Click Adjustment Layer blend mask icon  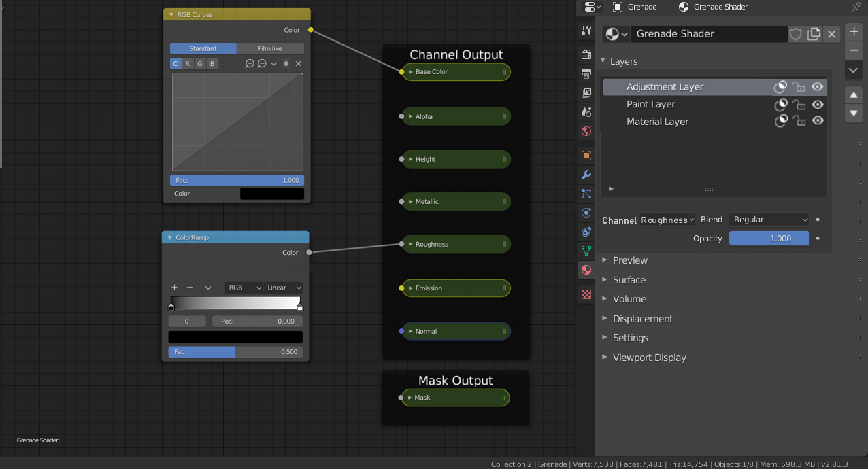click(x=781, y=87)
